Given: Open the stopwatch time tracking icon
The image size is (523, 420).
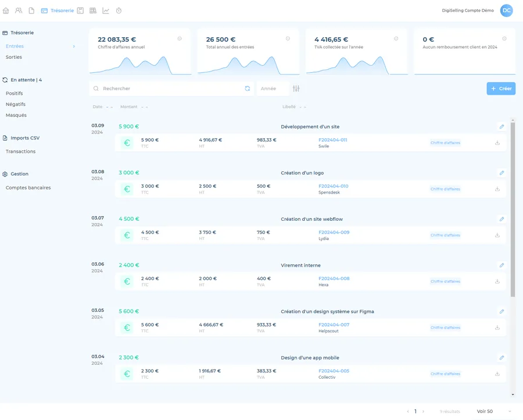Looking at the screenshot, I should (119, 10).
